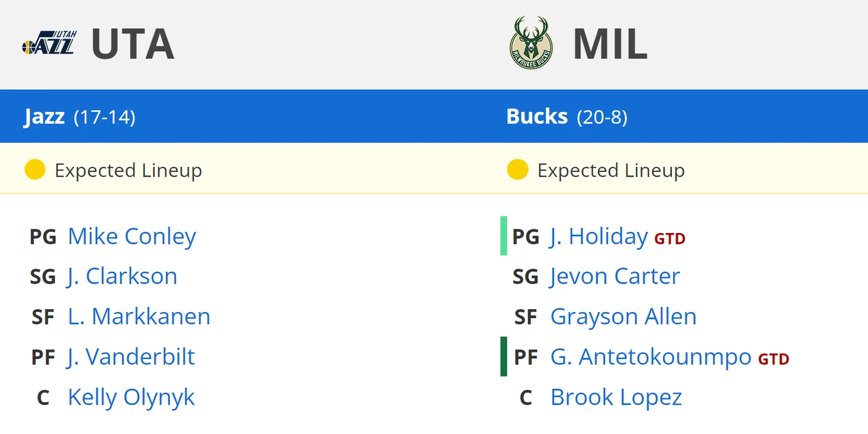Open Jevon Carter's player page
The height and width of the screenshot is (434, 868).
[615, 276]
